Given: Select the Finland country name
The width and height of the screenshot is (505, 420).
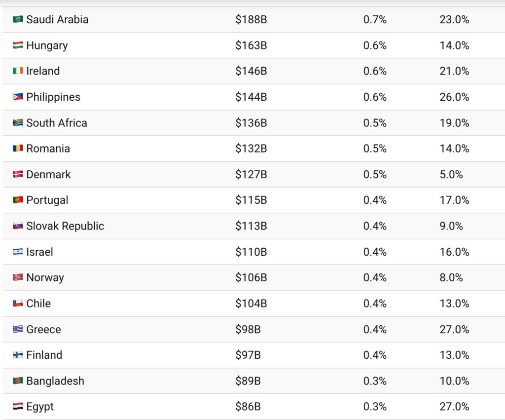Looking at the screenshot, I should tap(44, 355).
